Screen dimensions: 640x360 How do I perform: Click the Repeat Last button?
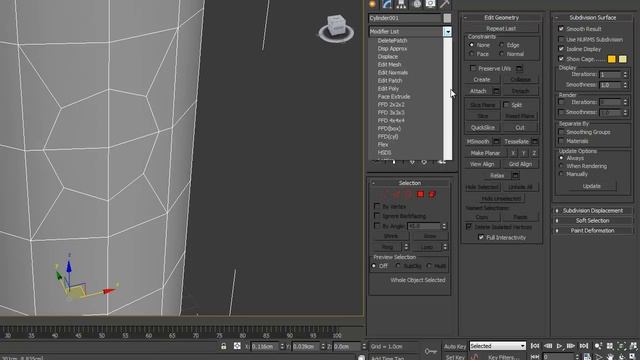(501, 29)
